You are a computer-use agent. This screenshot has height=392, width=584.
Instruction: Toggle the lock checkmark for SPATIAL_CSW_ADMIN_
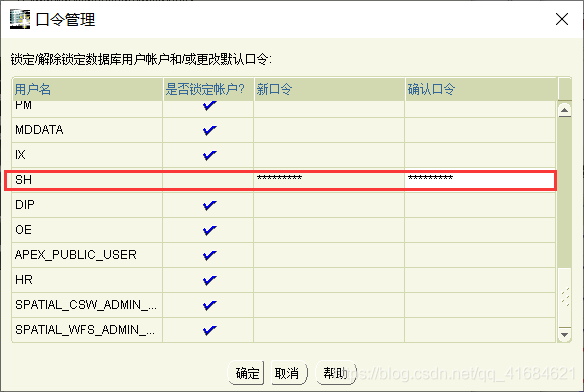point(209,305)
